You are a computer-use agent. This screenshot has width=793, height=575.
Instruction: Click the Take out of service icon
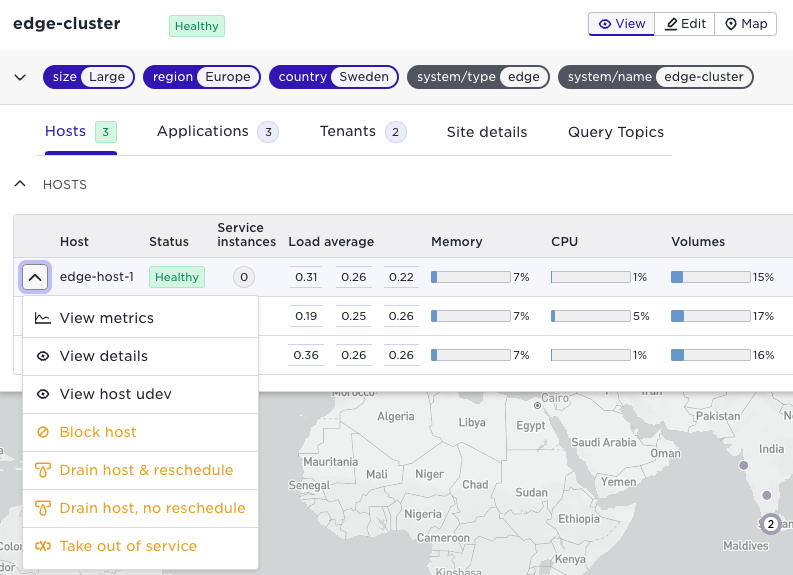(42, 546)
